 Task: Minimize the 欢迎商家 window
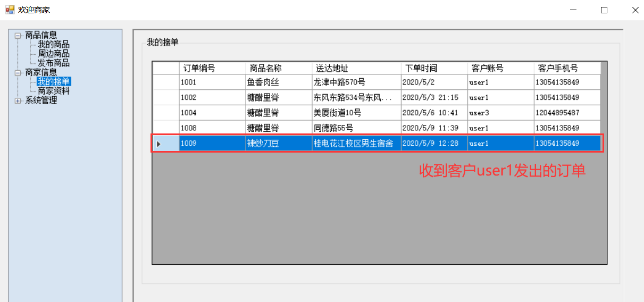pyautogui.click(x=573, y=10)
